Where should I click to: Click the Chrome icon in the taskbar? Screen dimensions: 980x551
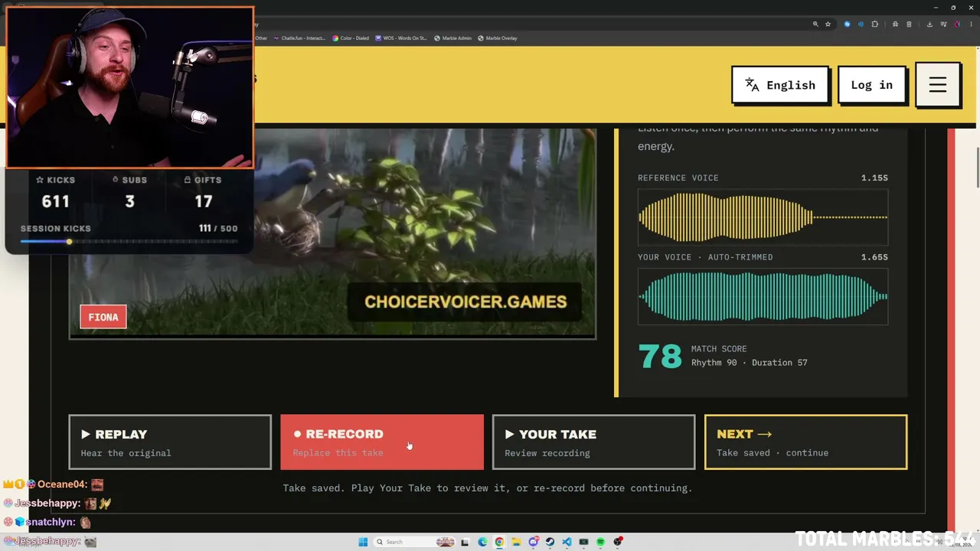499,542
